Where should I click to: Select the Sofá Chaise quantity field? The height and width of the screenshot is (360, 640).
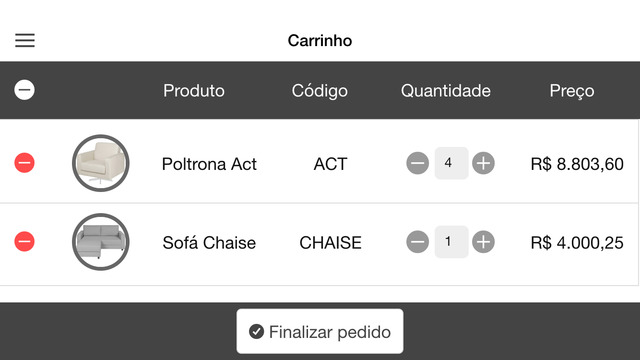pos(451,242)
